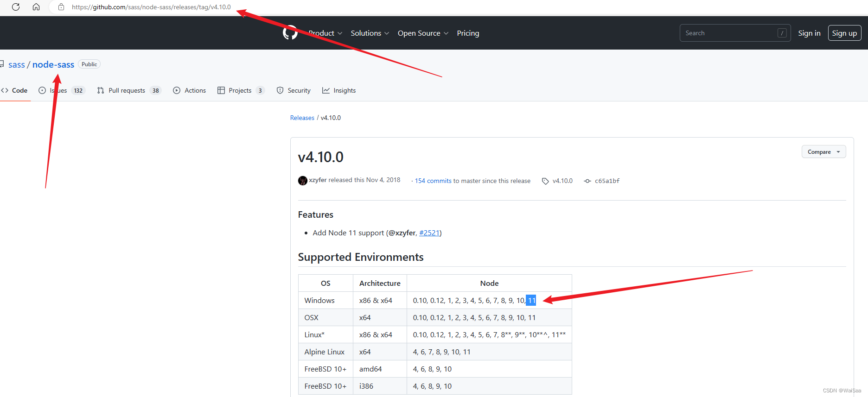This screenshot has height=397, width=868.
Task: Expand the Solutions menu
Action: tap(370, 33)
